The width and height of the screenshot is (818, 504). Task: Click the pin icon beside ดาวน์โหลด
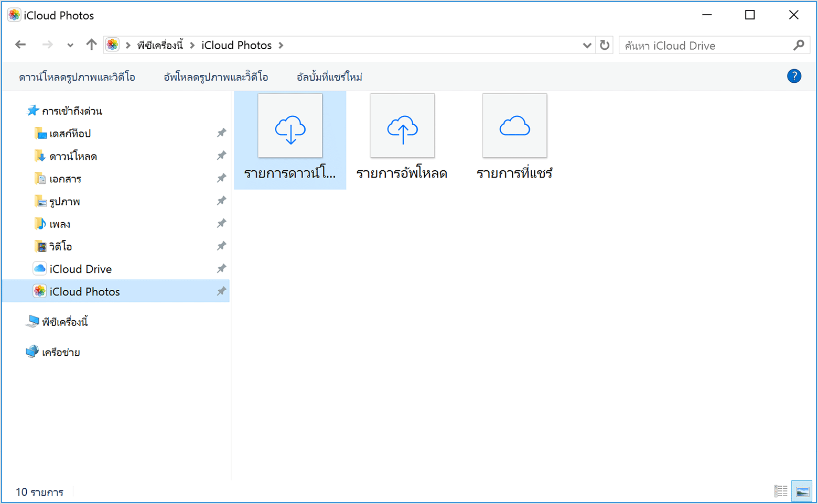(221, 156)
